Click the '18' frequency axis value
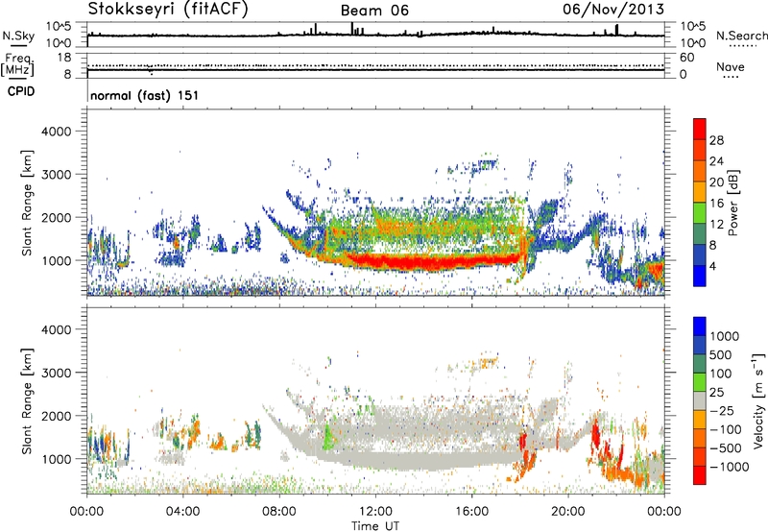Screen dimensions: 768x532 64,57
